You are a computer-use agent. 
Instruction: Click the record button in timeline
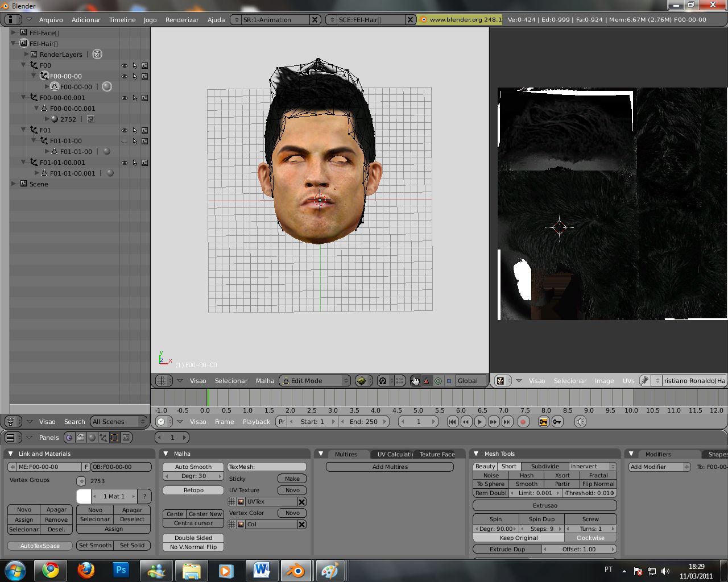click(523, 422)
